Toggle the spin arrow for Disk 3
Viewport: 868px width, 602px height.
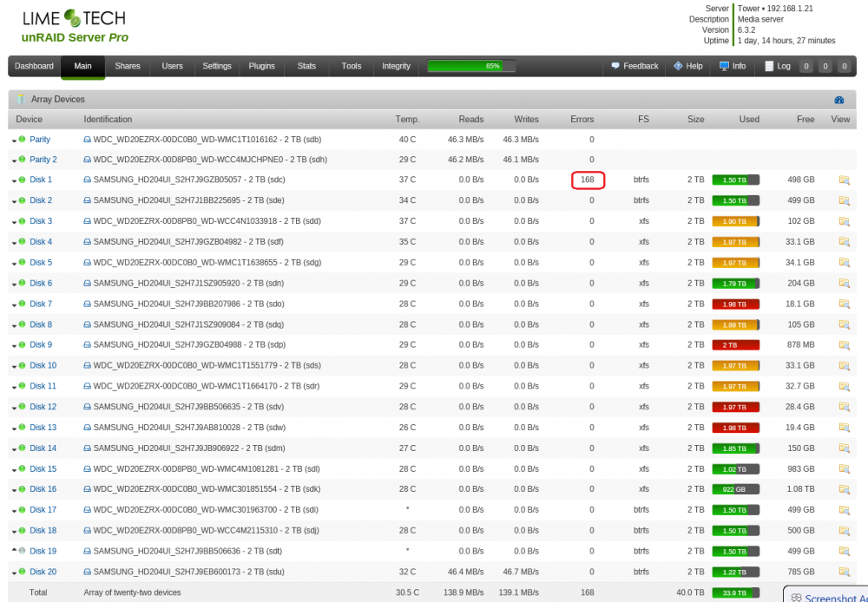click(x=15, y=222)
